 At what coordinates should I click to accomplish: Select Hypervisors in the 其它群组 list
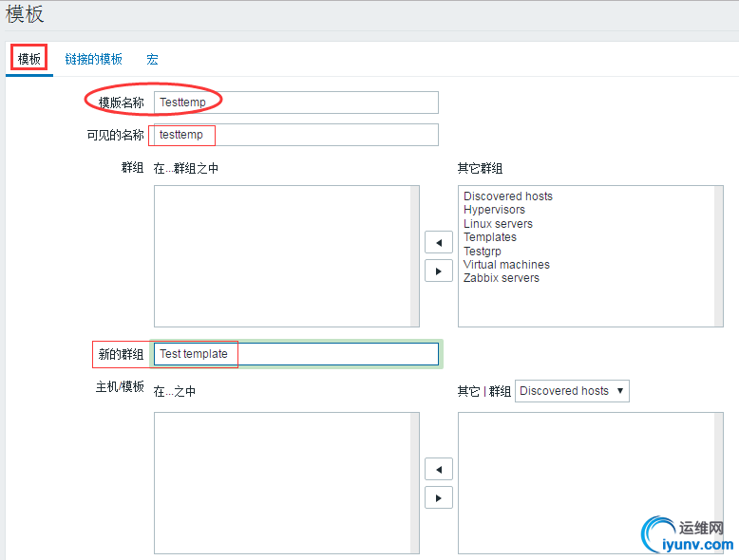(494, 210)
